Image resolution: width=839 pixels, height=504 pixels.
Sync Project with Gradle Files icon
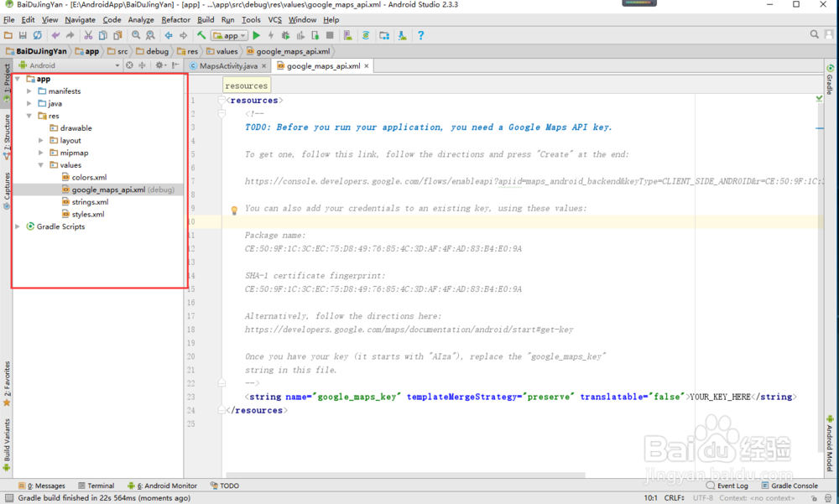click(366, 35)
